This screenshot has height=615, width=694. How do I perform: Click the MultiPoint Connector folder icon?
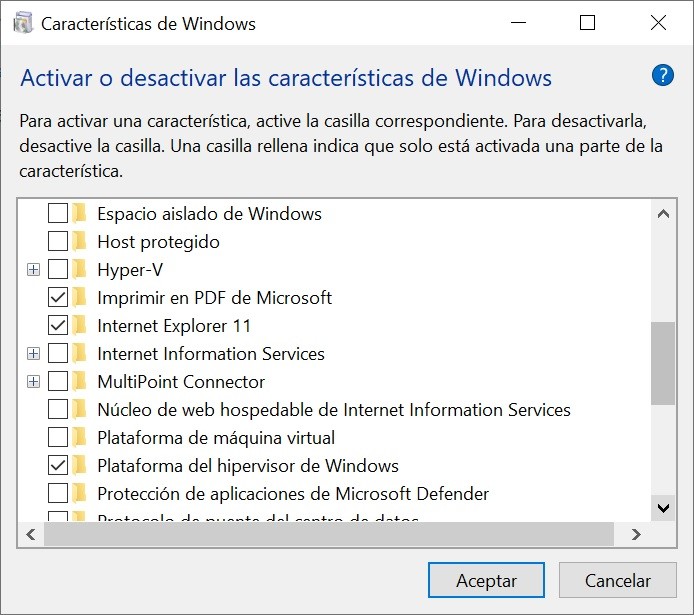click(x=80, y=381)
